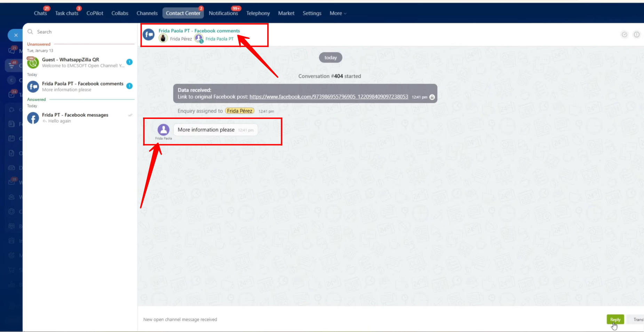Switch to the Notifications tab
The width and height of the screenshot is (644, 332).
[x=223, y=13]
